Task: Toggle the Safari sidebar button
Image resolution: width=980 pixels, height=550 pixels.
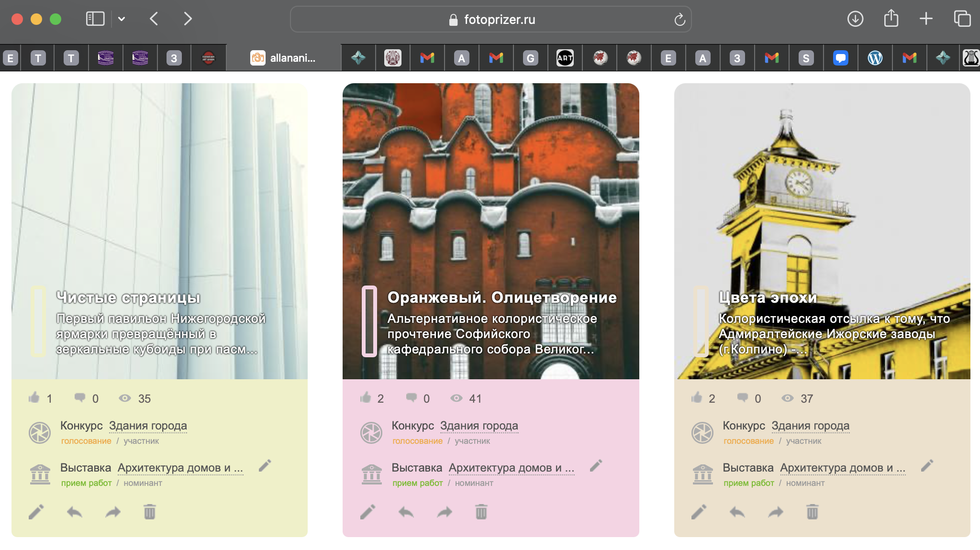Action: (95, 19)
